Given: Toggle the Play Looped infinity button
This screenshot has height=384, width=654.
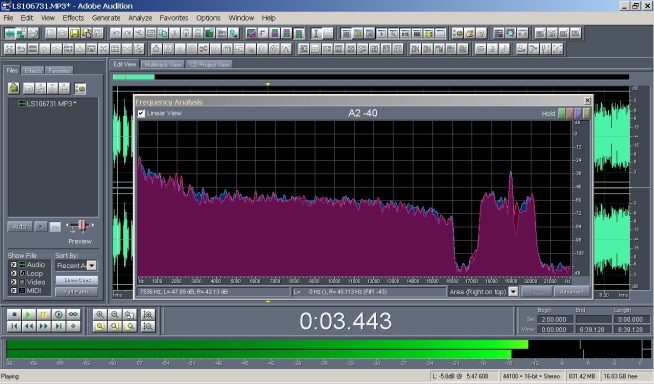Looking at the screenshot, I should click(x=73, y=314).
